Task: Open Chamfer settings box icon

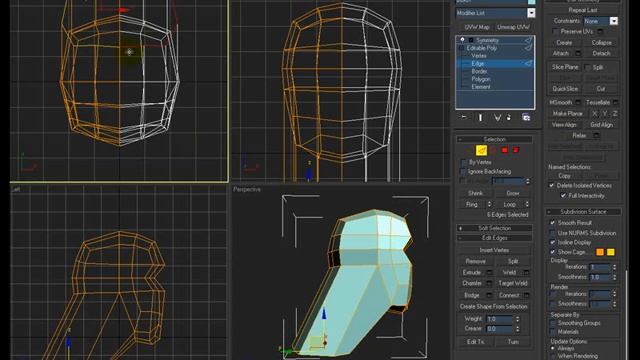Action: click(x=489, y=283)
